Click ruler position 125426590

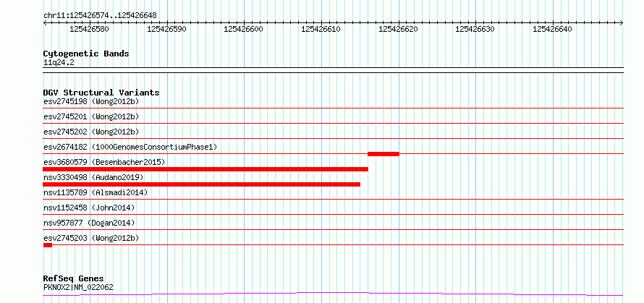coord(166,29)
